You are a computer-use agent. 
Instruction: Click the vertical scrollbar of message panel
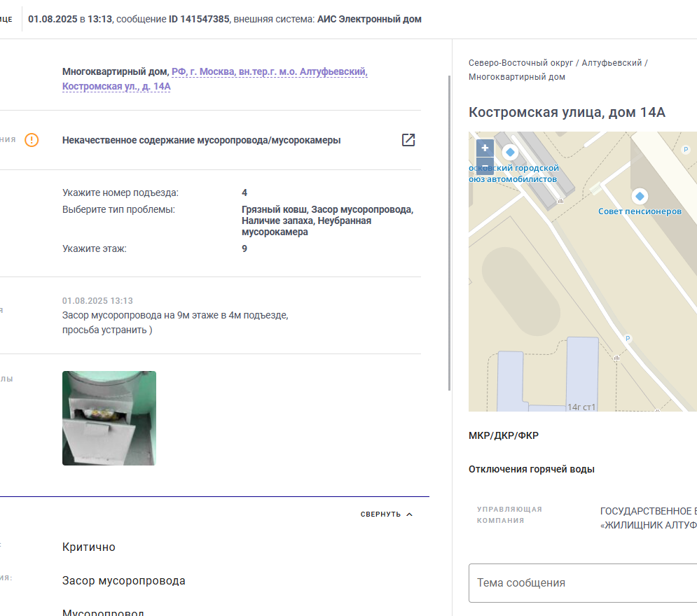tap(450, 233)
